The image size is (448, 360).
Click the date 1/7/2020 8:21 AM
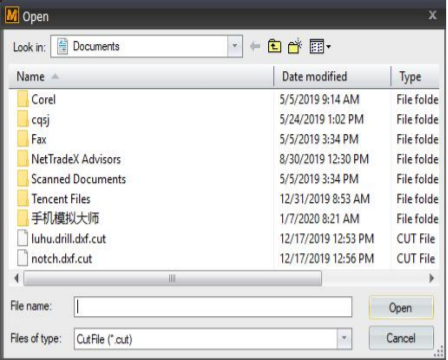[x=319, y=219]
